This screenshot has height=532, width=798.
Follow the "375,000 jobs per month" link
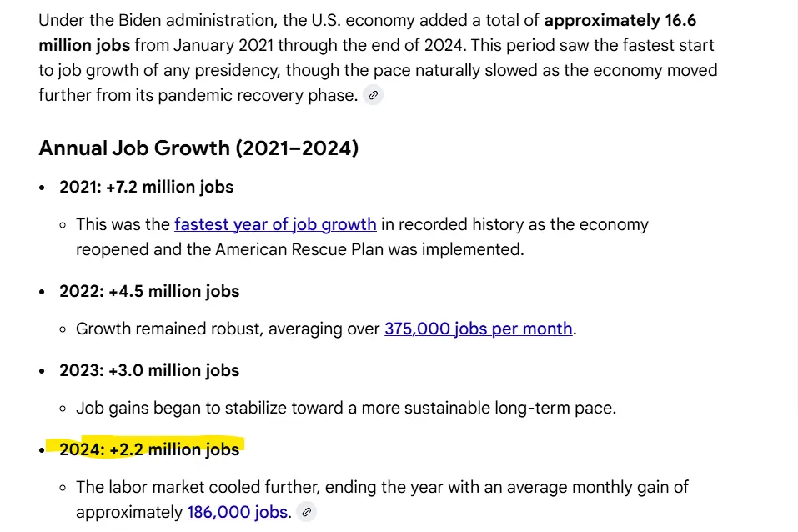[x=478, y=329]
